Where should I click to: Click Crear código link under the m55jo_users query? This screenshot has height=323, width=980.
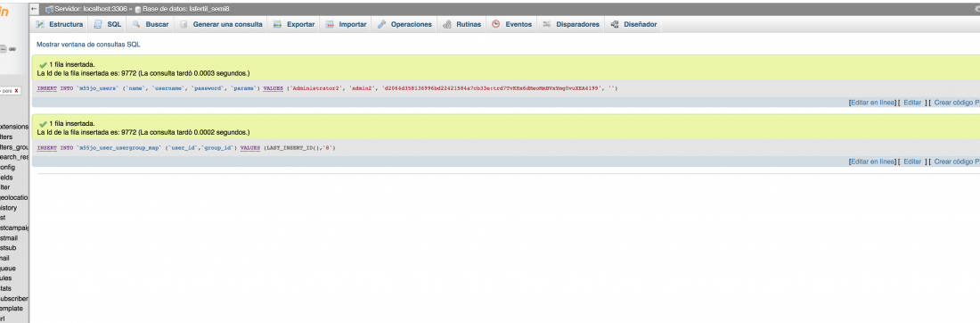click(957, 102)
